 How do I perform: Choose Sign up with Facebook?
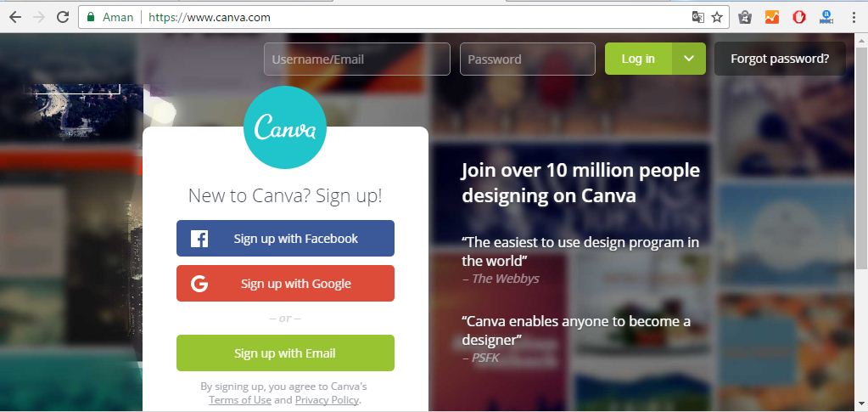(286, 239)
